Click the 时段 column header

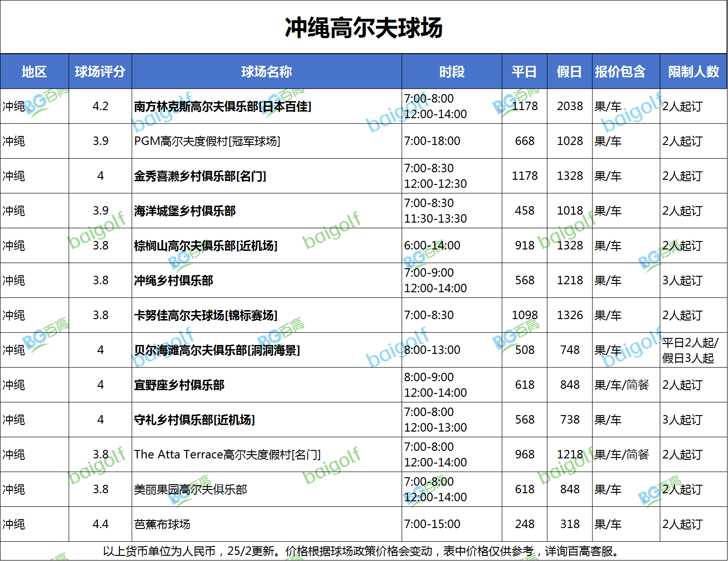[451, 72]
